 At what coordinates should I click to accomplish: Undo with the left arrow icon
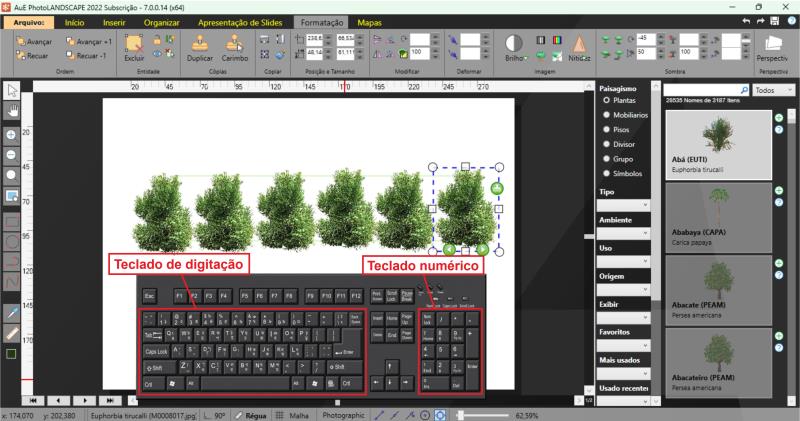(x=746, y=21)
